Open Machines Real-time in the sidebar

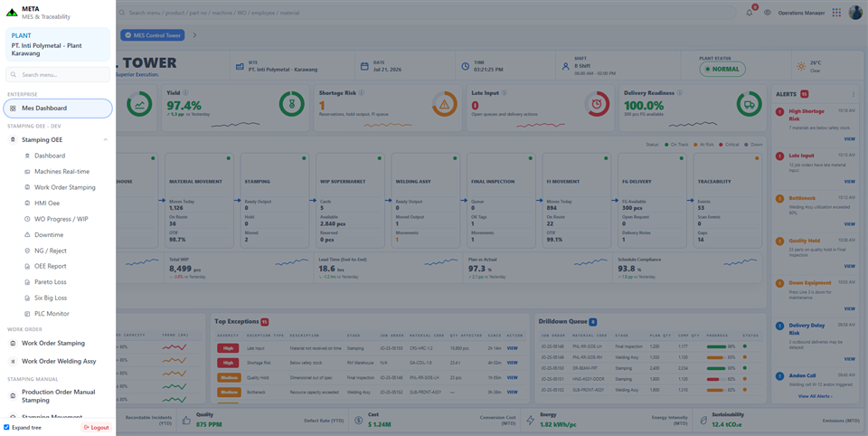click(x=61, y=172)
